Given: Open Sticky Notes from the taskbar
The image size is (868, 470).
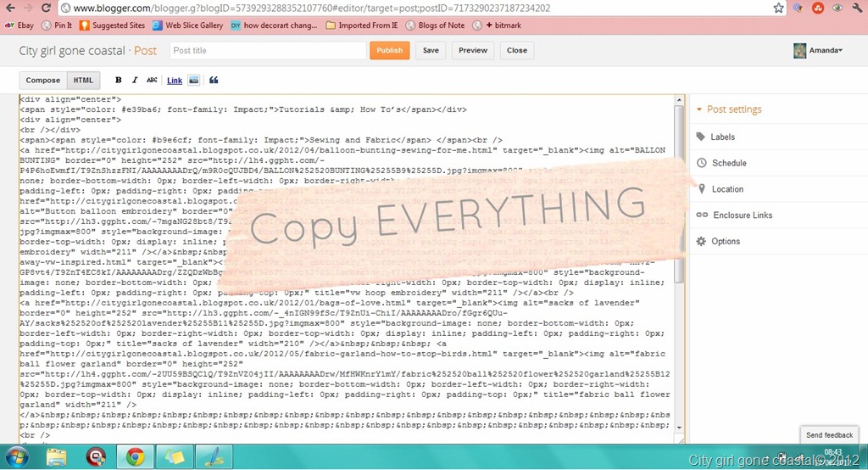Looking at the screenshot, I should tap(174, 457).
